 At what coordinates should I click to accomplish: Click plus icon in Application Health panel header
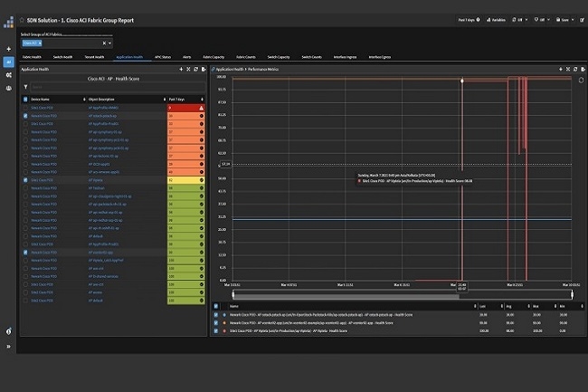pyautogui.click(x=181, y=70)
